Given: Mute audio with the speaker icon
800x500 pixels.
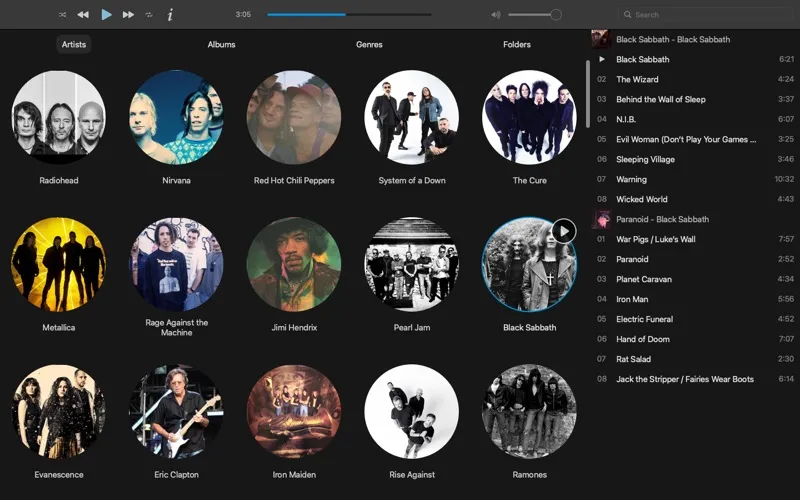Looking at the screenshot, I should (x=495, y=15).
